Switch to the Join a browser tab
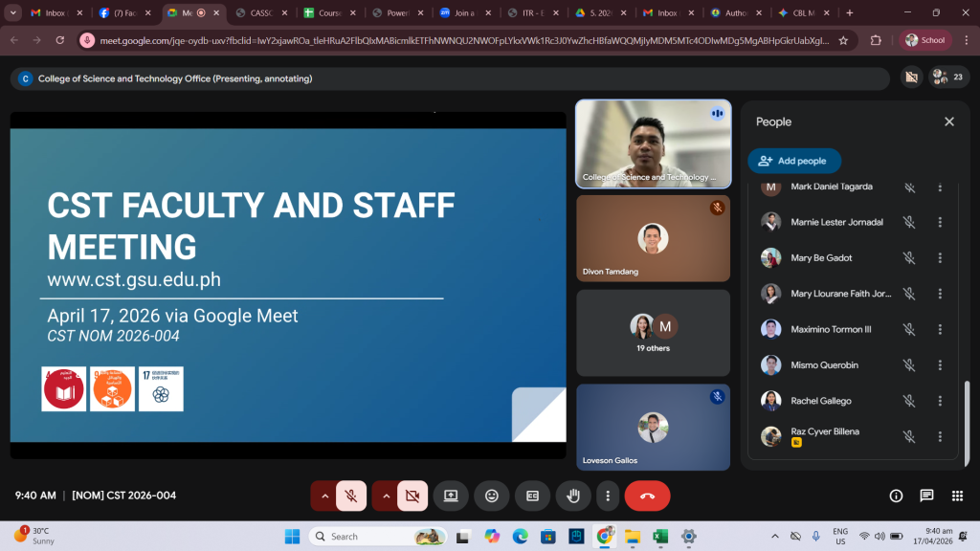 pos(464,13)
